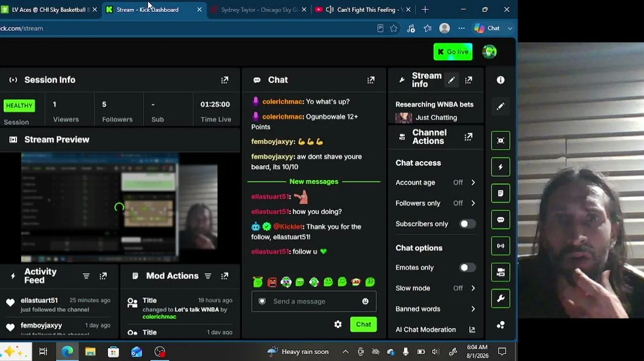Click the pencil icon in right sidebar
This screenshot has height=361, width=644.
[x=501, y=106]
